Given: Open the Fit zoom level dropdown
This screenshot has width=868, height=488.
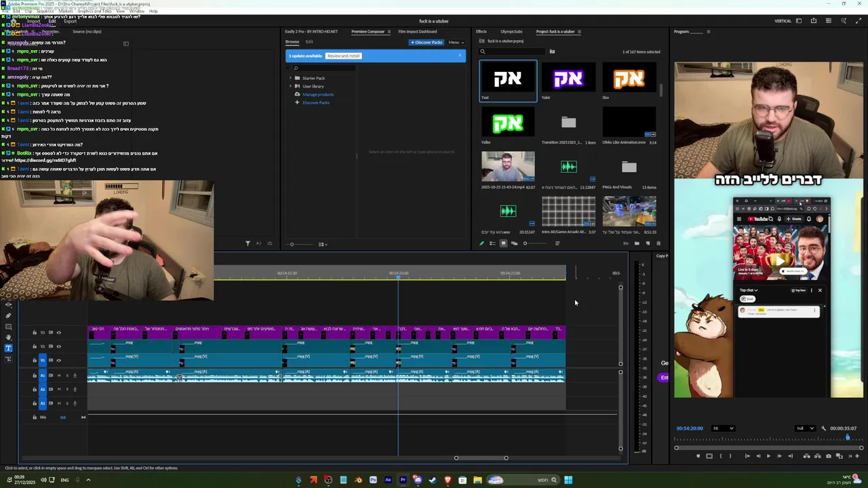Looking at the screenshot, I should coord(724,428).
